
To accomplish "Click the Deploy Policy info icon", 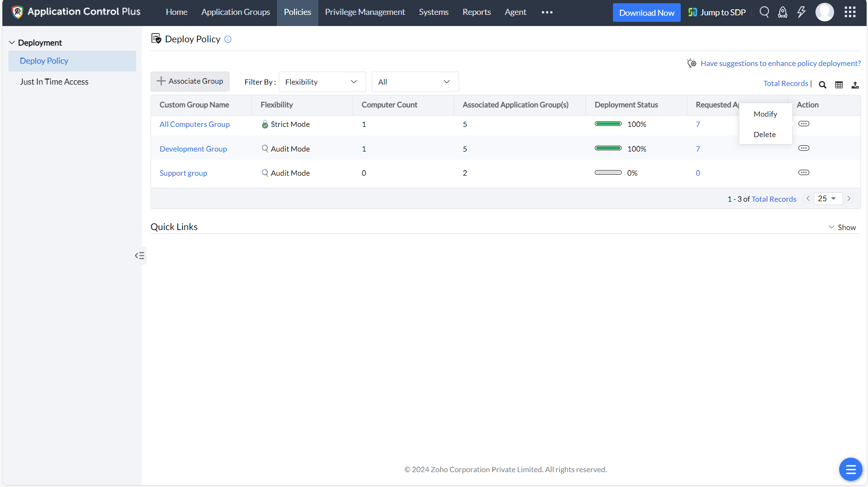I will tap(228, 39).
